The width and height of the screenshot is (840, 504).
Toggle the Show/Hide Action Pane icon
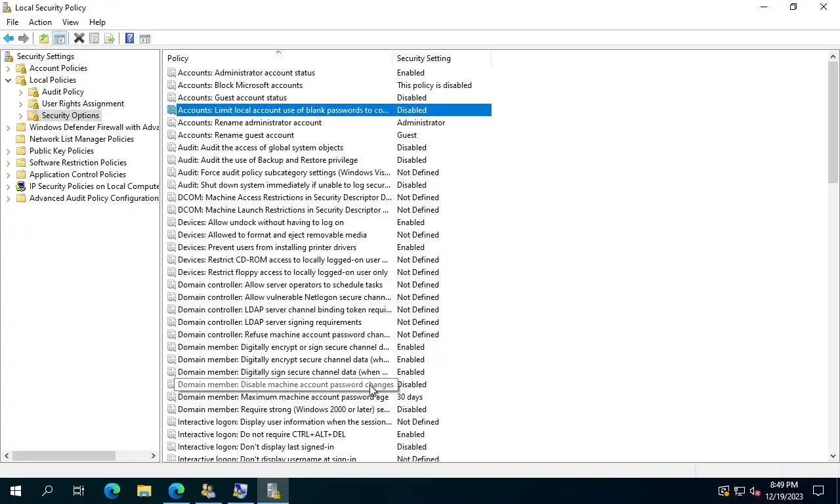click(x=145, y=39)
